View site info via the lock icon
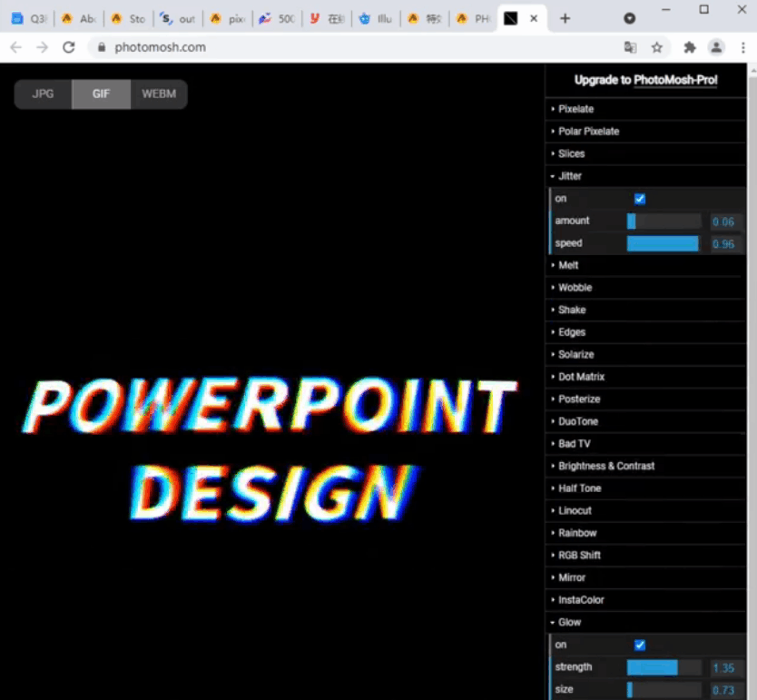Viewport: 757px width, 700px height. 102,47
